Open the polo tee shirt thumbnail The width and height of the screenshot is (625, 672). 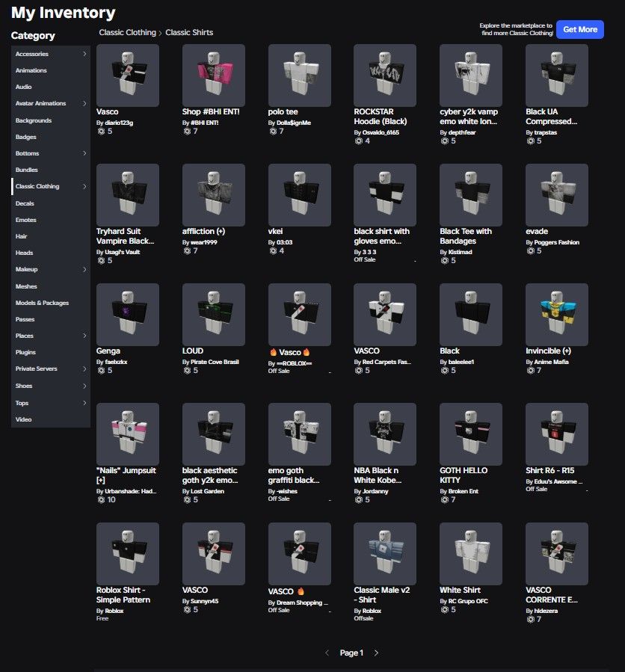point(300,75)
